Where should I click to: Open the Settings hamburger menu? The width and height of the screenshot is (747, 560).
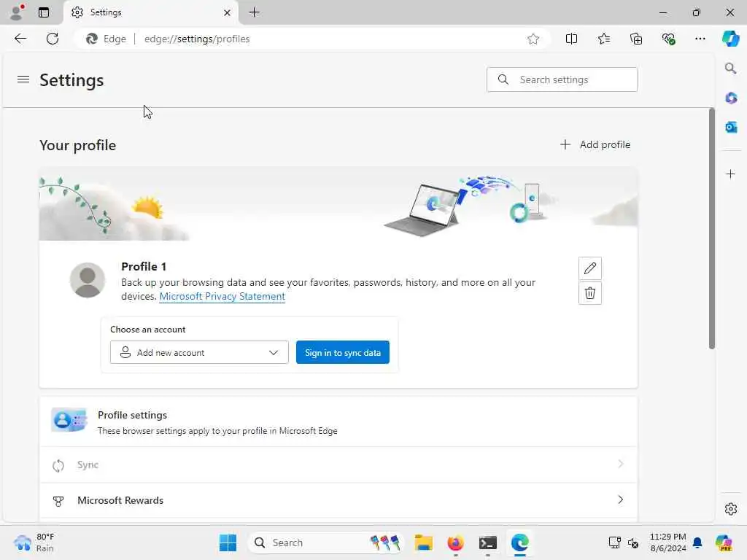(23, 79)
